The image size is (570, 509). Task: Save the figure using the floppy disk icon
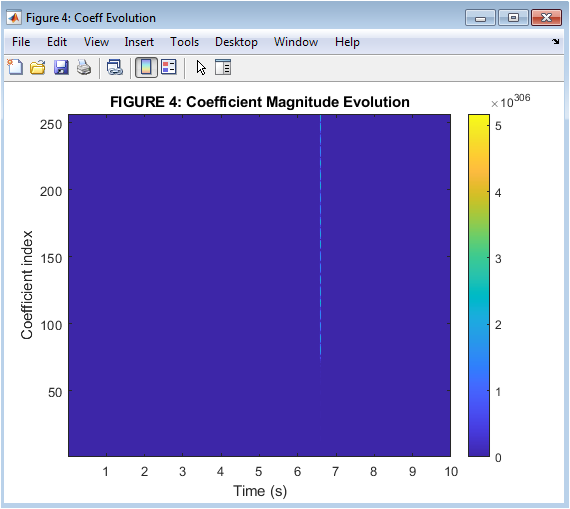pyautogui.click(x=61, y=67)
